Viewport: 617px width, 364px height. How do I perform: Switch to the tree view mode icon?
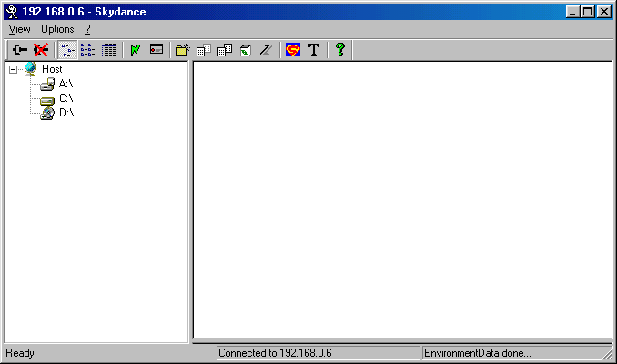(x=68, y=50)
